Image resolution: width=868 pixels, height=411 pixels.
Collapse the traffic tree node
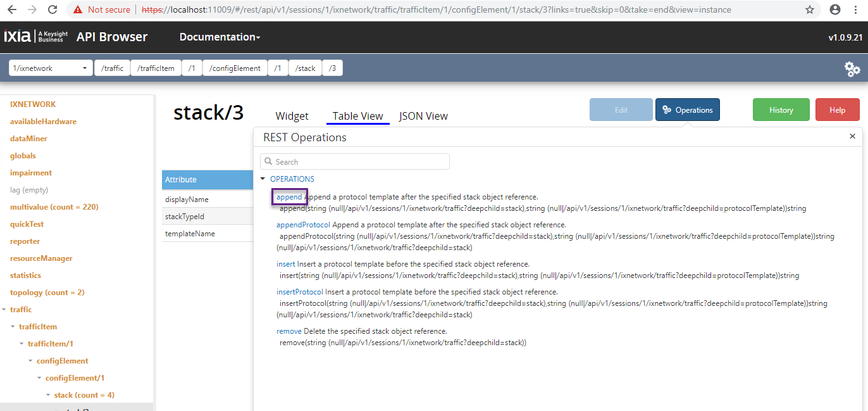pos(5,310)
